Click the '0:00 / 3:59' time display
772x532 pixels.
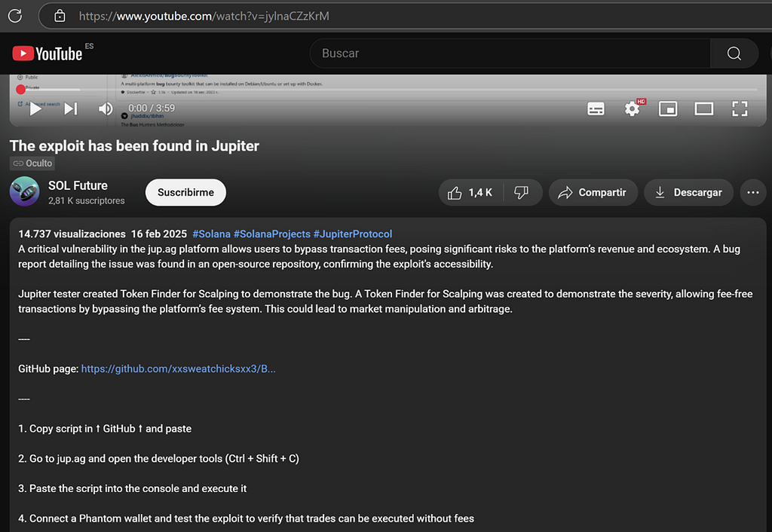[x=152, y=108]
